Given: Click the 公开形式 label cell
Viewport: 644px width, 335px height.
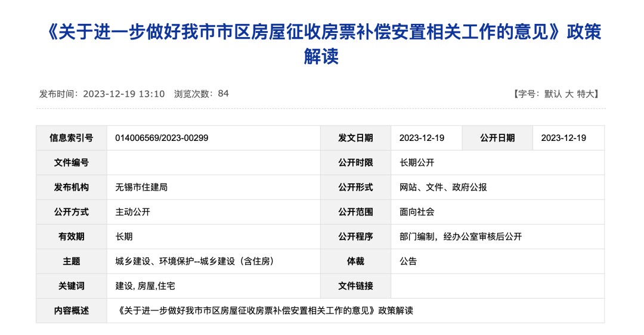Looking at the screenshot, I should (355, 188).
